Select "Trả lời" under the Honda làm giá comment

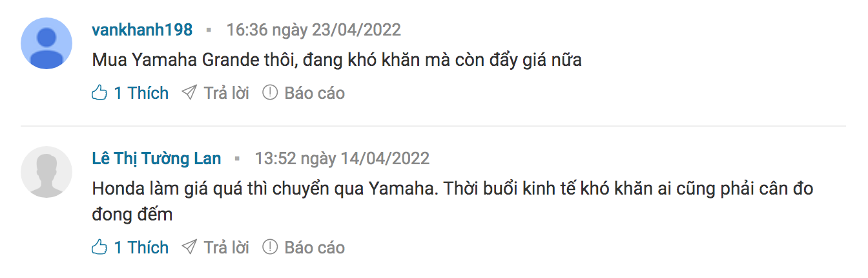click(x=227, y=248)
